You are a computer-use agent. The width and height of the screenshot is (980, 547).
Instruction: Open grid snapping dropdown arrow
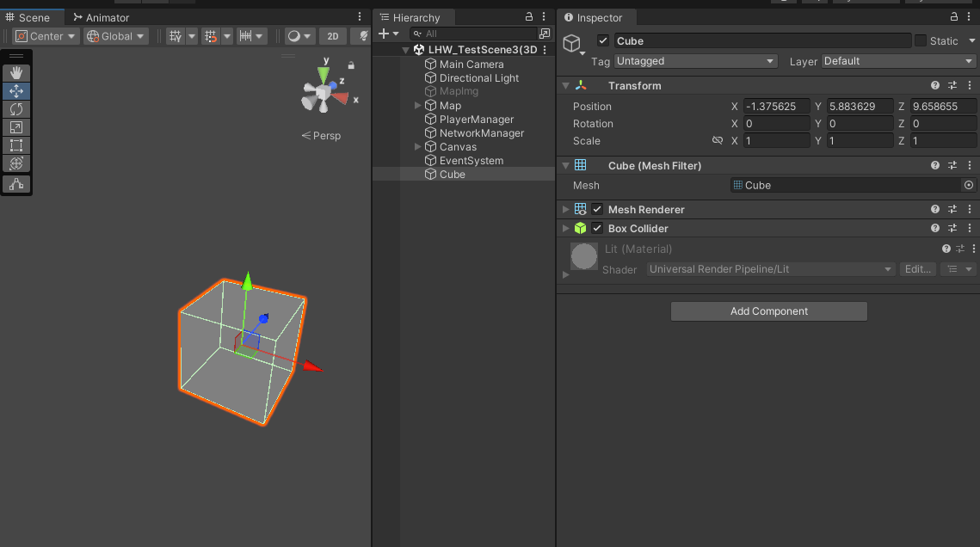pyautogui.click(x=227, y=36)
